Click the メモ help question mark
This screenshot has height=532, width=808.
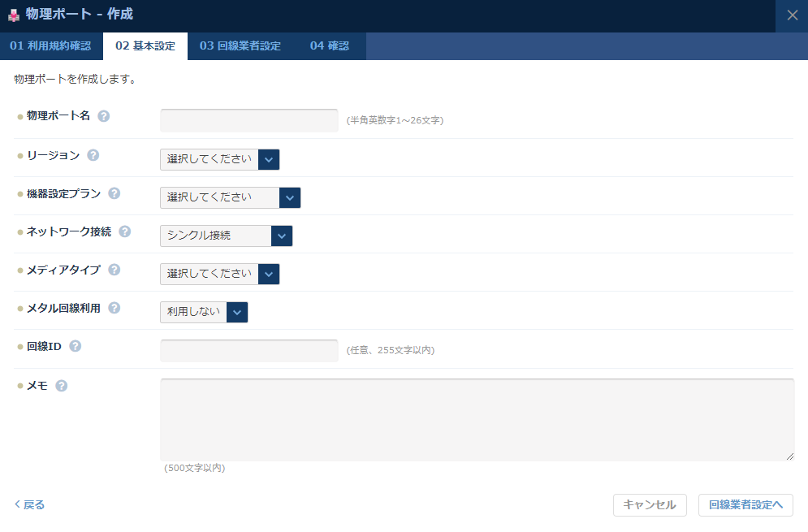point(63,385)
